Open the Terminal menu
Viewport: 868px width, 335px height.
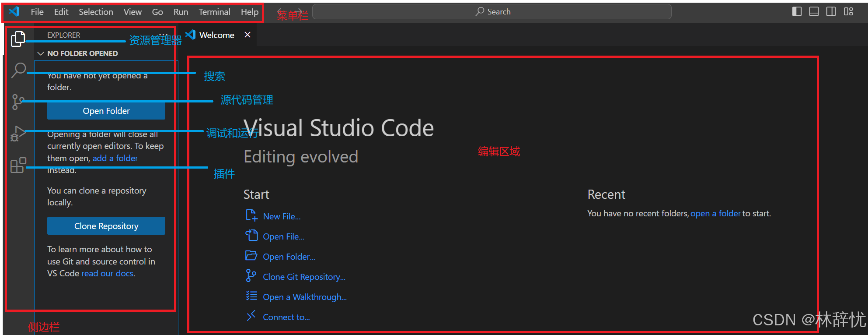coord(214,12)
